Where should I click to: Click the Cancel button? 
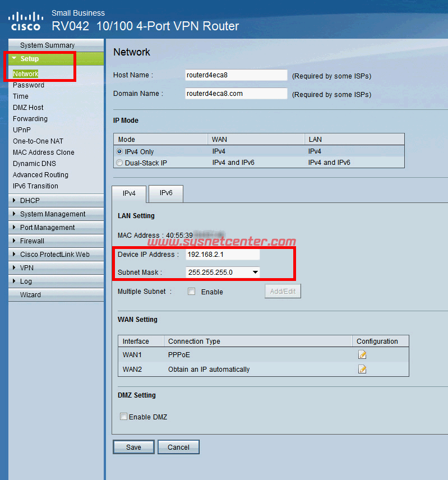178,447
